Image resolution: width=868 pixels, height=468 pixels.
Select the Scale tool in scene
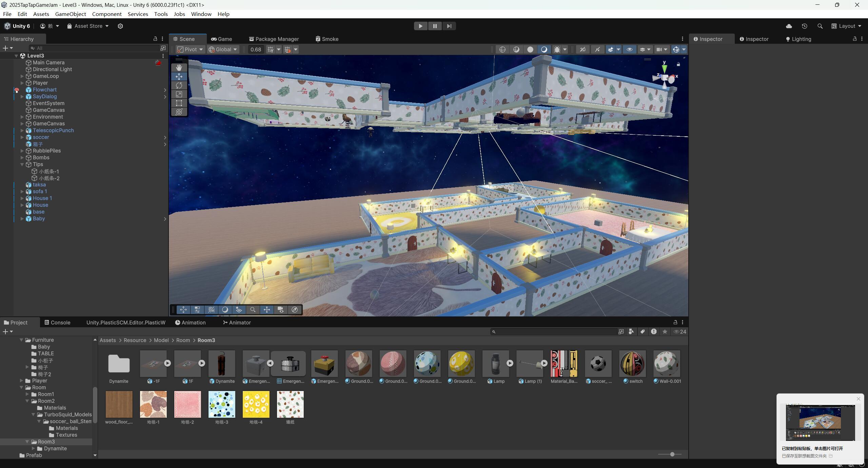[x=179, y=94]
